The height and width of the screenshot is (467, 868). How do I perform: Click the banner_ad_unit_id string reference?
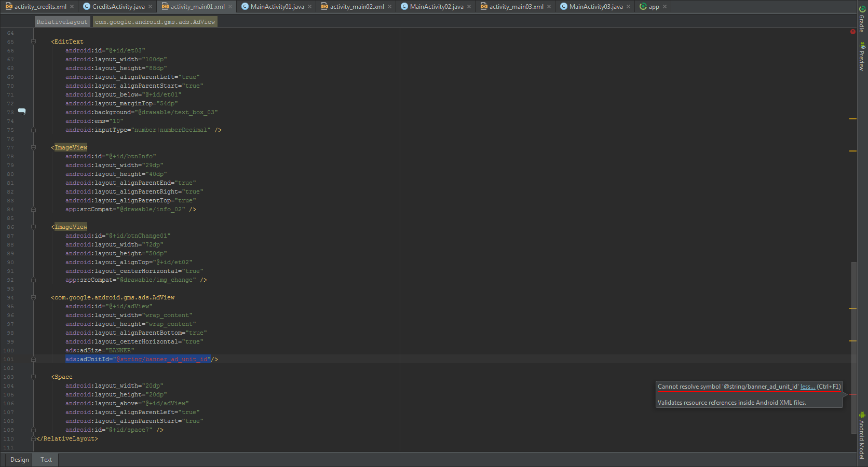161,359
